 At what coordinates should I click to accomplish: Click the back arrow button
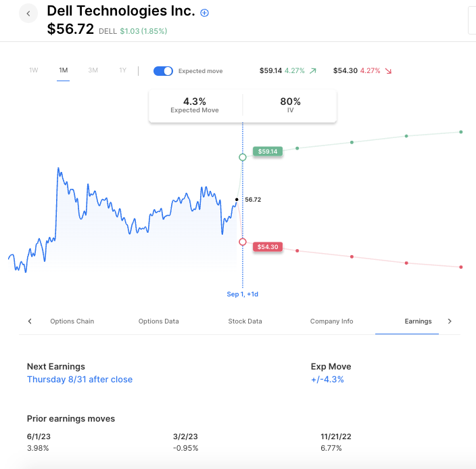(28, 14)
